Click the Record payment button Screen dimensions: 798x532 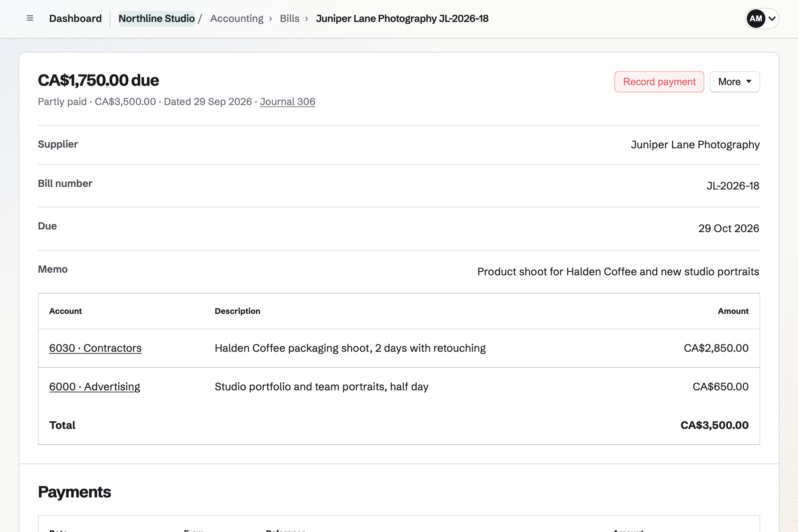[x=659, y=82]
